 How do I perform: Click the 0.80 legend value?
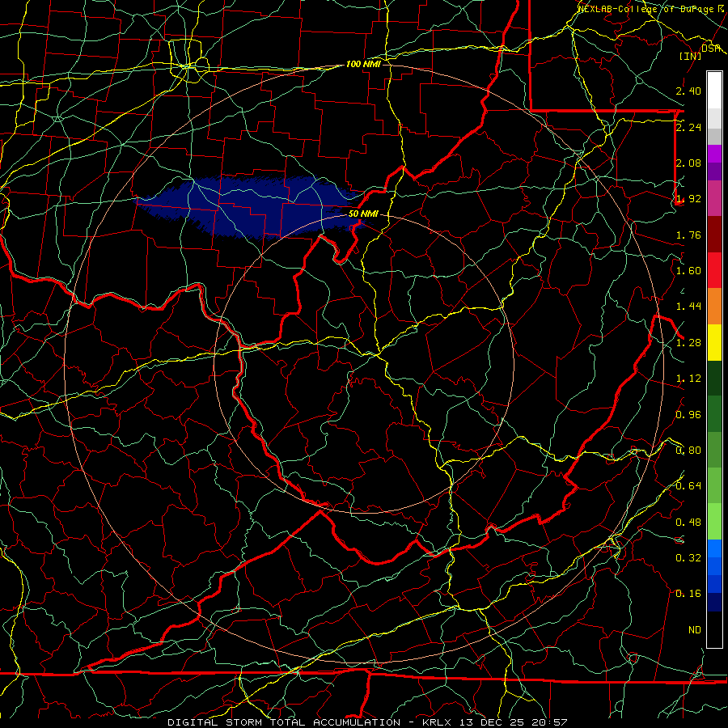[688, 451]
